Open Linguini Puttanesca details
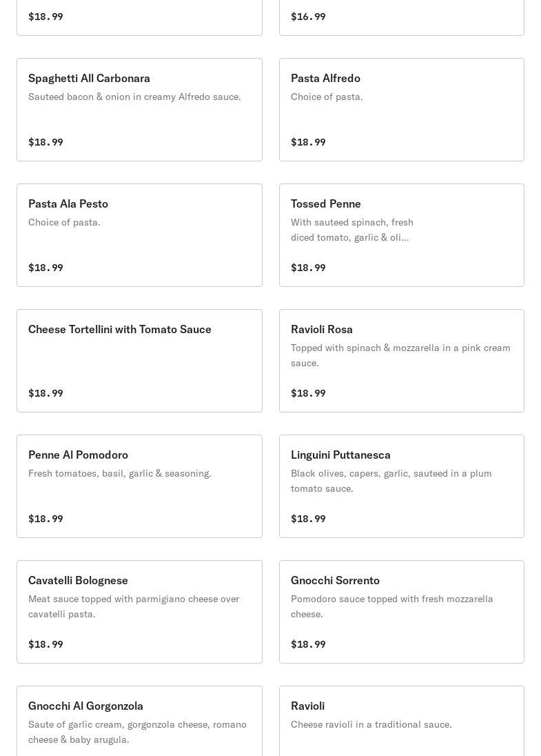The width and height of the screenshot is (541, 756). click(x=402, y=486)
